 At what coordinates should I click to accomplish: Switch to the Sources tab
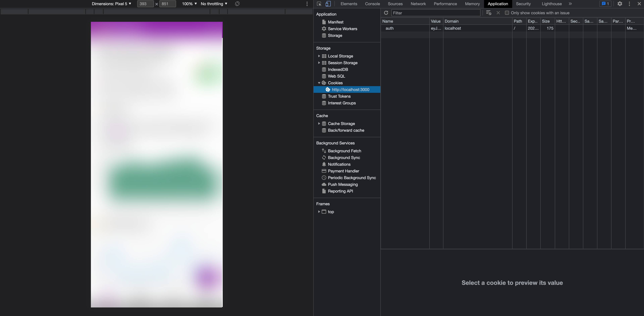click(x=395, y=4)
